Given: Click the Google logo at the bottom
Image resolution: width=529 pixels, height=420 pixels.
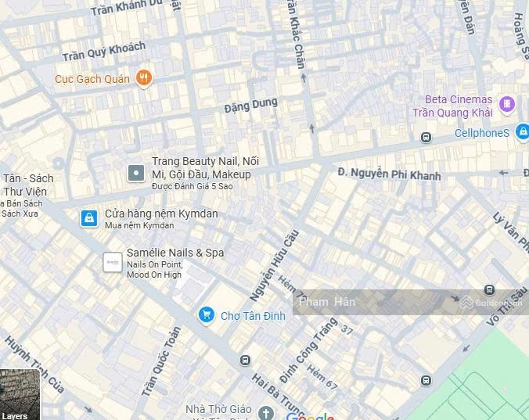Looking at the screenshot, I should click(x=310, y=416).
